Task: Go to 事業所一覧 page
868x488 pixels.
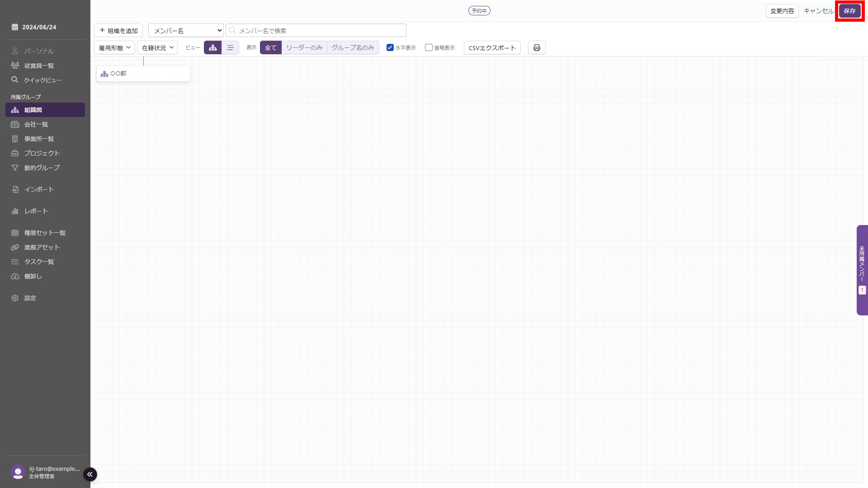Action: coord(45,139)
